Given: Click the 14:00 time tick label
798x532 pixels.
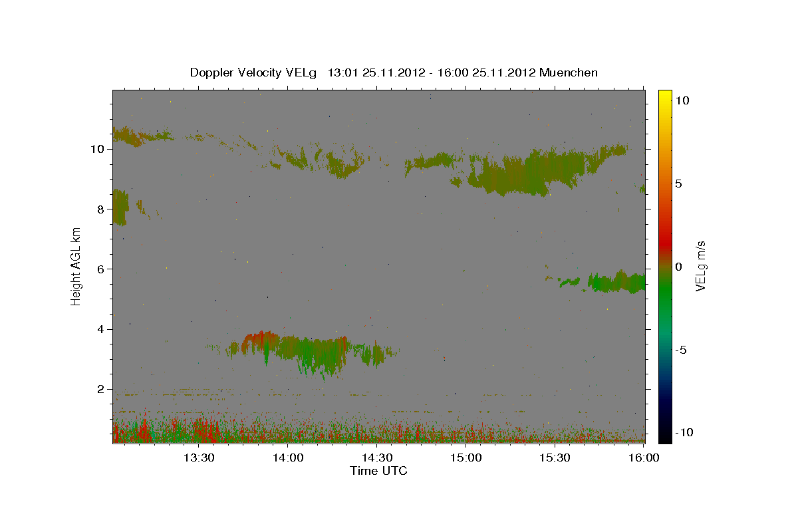Looking at the screenshot, I should click(x=288, y=458).
